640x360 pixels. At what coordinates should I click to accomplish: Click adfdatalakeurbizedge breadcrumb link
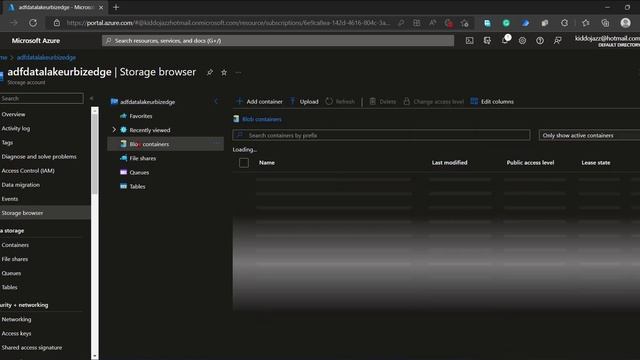point(46,58)
